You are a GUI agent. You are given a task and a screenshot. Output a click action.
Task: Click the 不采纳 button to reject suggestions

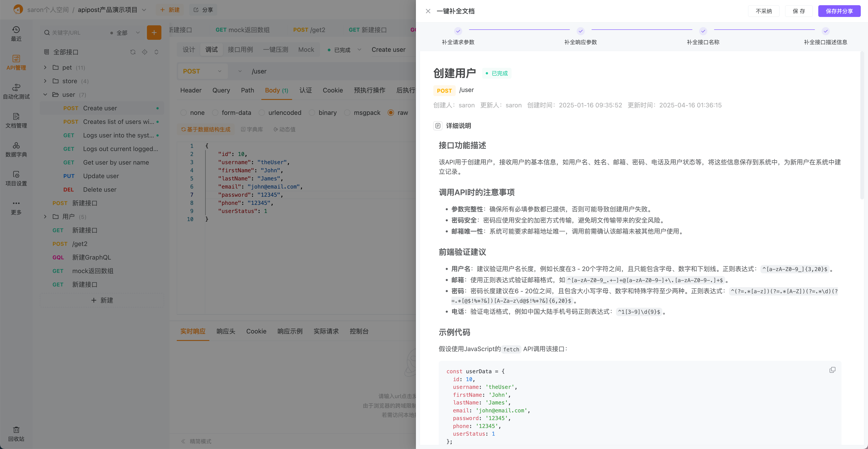click(764, 11)
